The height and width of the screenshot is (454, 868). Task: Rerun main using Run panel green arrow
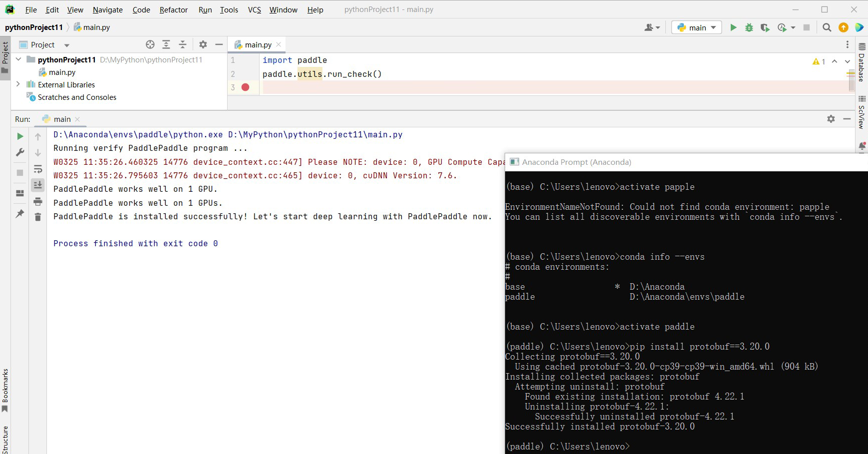point(20,136)
